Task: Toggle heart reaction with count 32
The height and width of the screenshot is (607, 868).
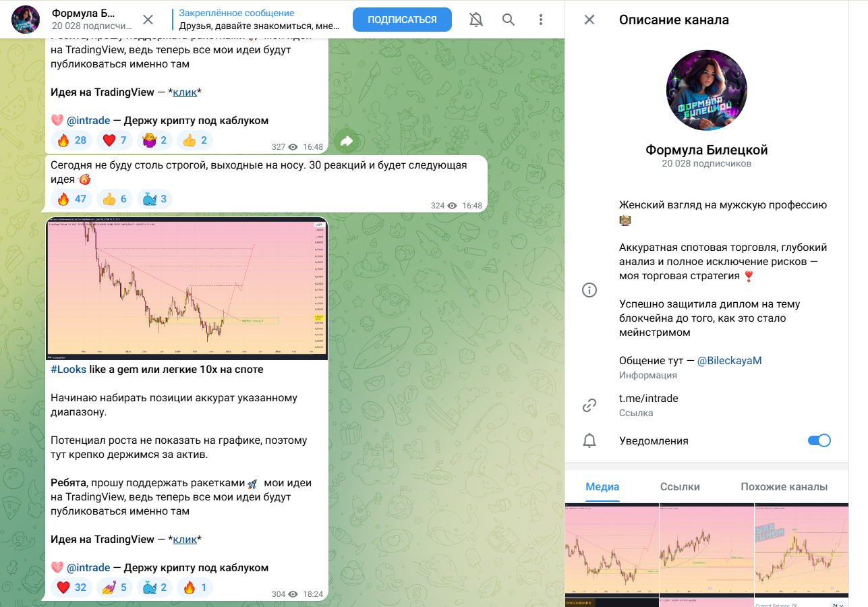Action: pos(73,587)
